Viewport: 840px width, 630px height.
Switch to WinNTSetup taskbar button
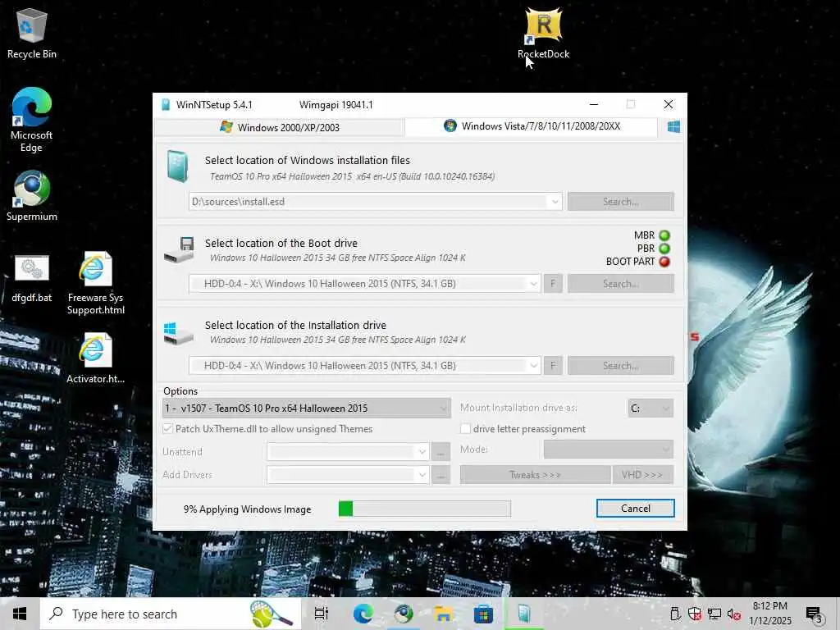[x=524, y=614]
